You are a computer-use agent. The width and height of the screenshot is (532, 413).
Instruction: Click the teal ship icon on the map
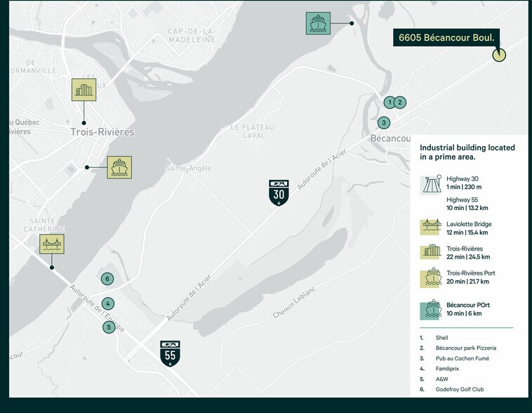(x=318, y=23)
